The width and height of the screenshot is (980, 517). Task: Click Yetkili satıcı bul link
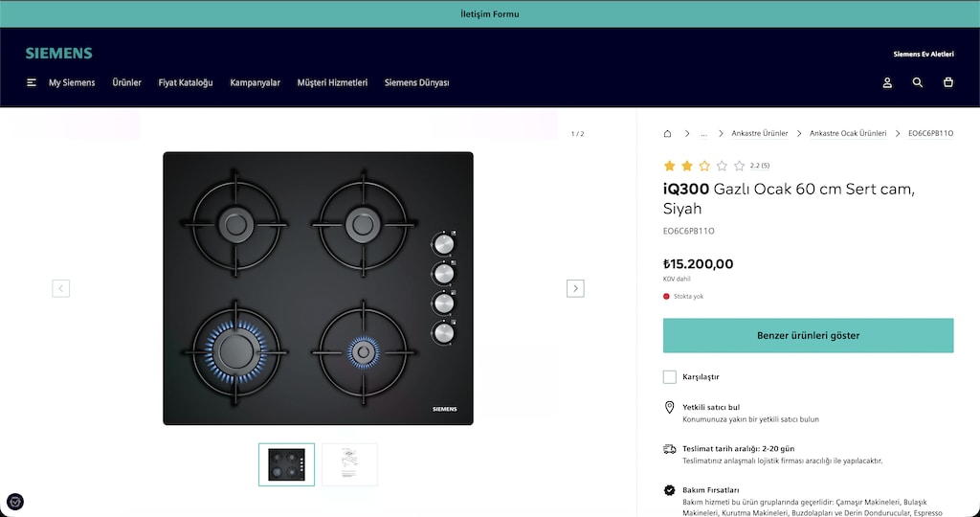point(711,407)
